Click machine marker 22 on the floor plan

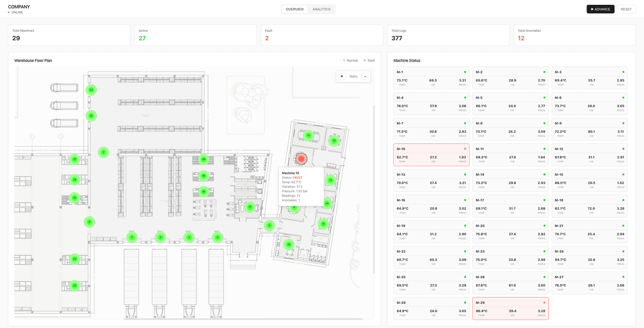(91, 90)
